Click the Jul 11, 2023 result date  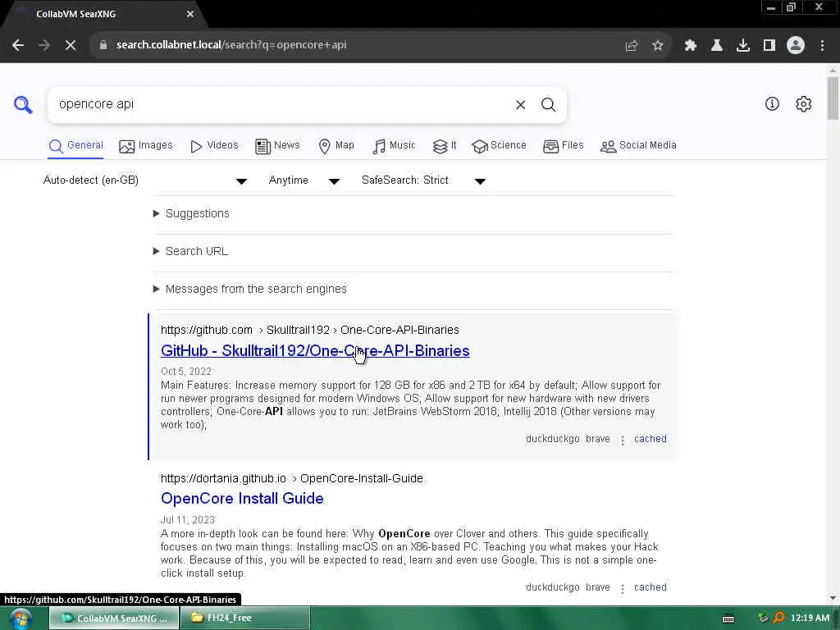tap(188, 520)
